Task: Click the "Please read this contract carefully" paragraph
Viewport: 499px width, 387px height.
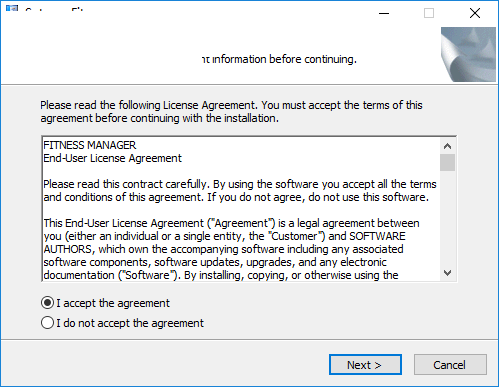Action: (x=240, y=191)
